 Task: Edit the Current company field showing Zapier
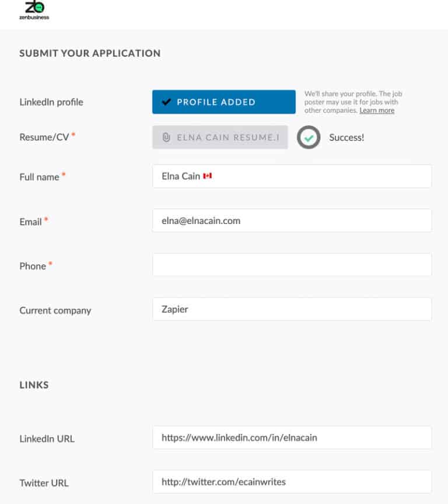[292, 309]
